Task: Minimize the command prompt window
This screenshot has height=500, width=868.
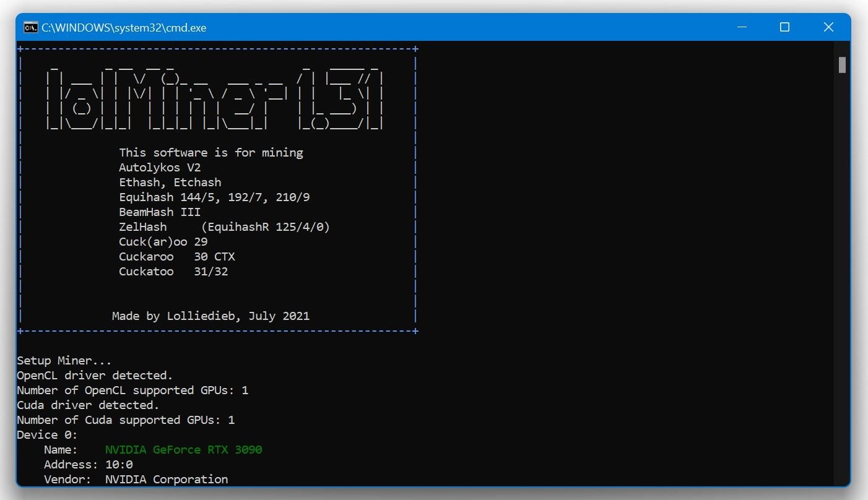Action: 741,27
